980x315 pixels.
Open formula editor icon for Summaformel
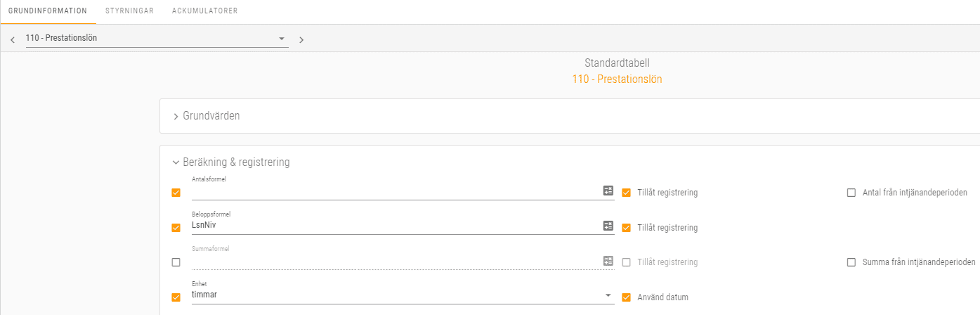[608, 261]
